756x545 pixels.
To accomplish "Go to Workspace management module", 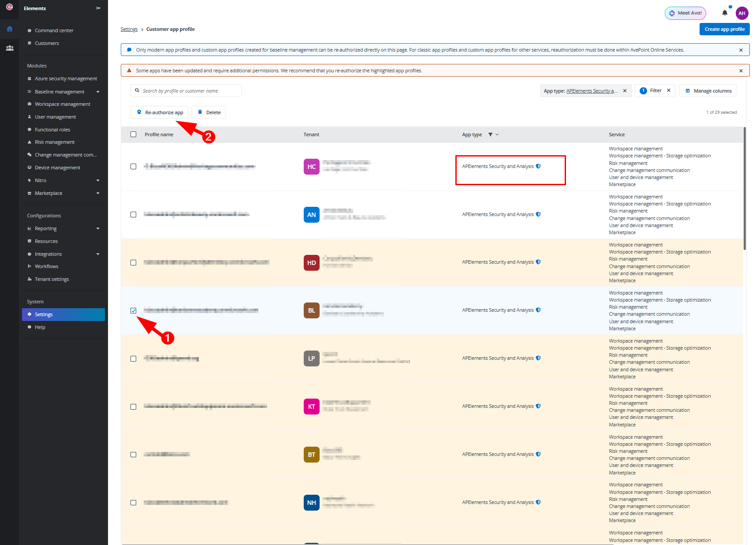I will point(63,104).
